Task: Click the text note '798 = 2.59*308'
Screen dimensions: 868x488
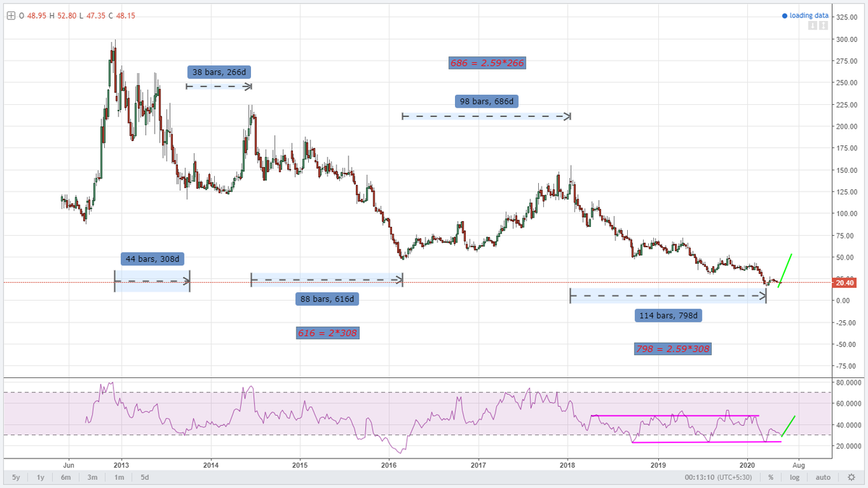Action: pos(673,349)
